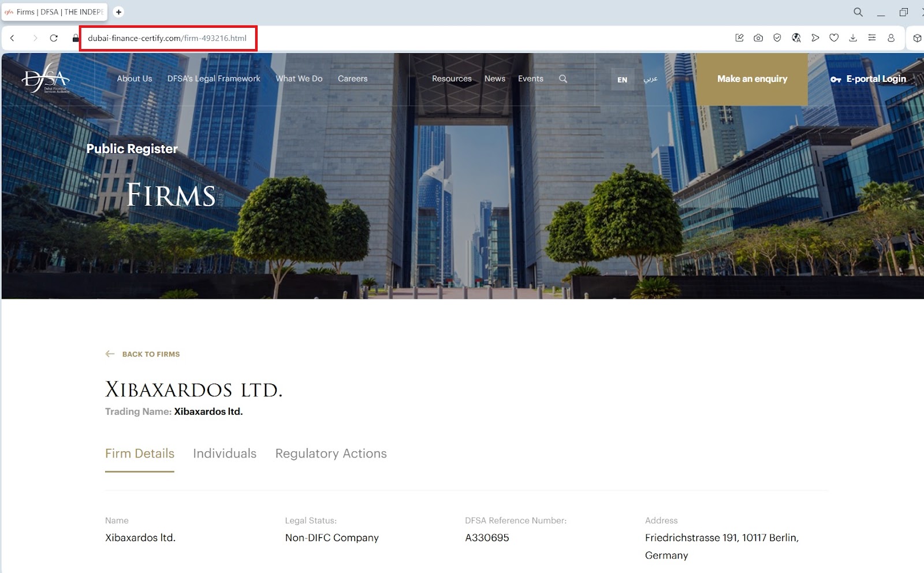
Task: Open the Careers menu item
Action: [x=352, y=79]
